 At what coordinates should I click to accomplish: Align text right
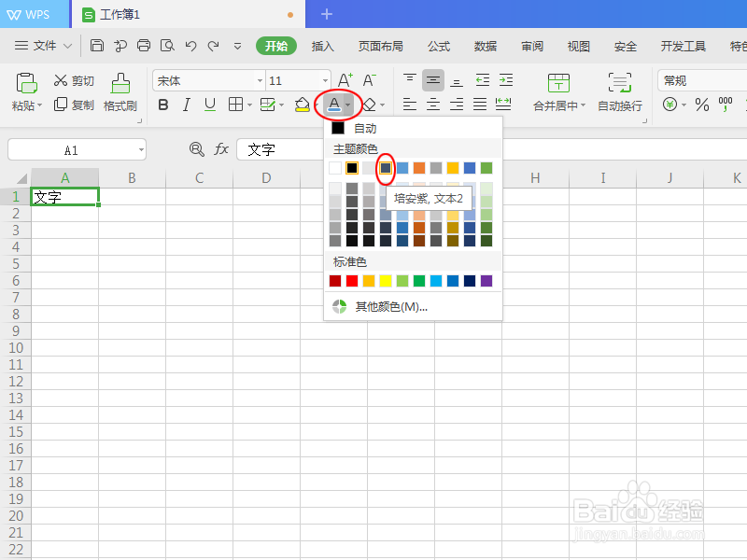pos(457,105)
